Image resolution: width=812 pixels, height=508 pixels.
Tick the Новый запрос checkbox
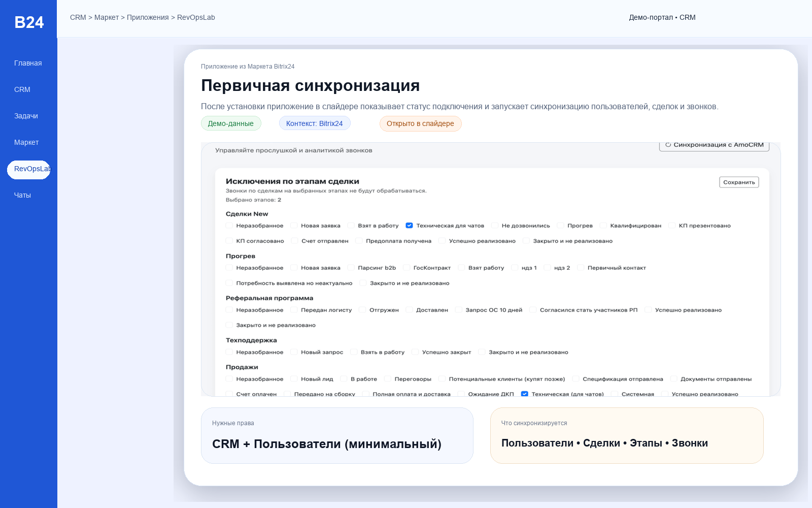294,352
